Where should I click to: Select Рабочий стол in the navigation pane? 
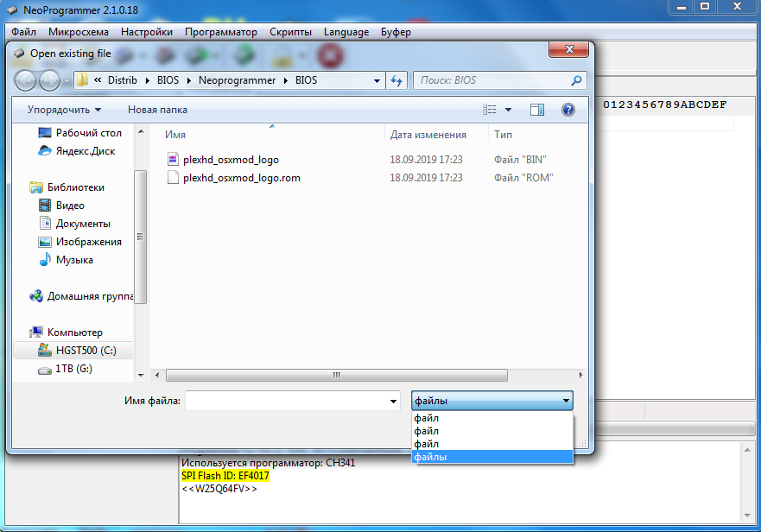tap(80, 133)
